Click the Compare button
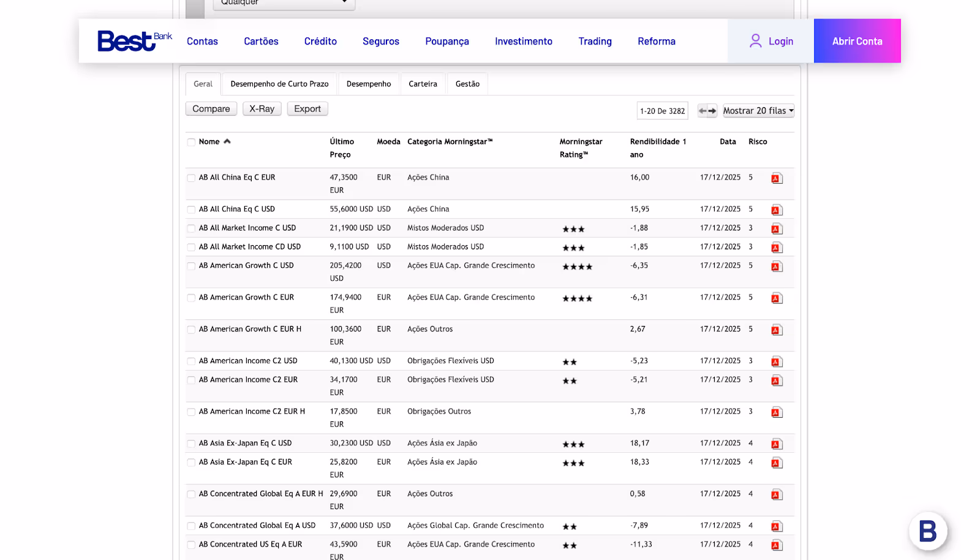Image resolution: width=980 pixels, height=560 pixels. pyautogui.click(x=211, y=108)
